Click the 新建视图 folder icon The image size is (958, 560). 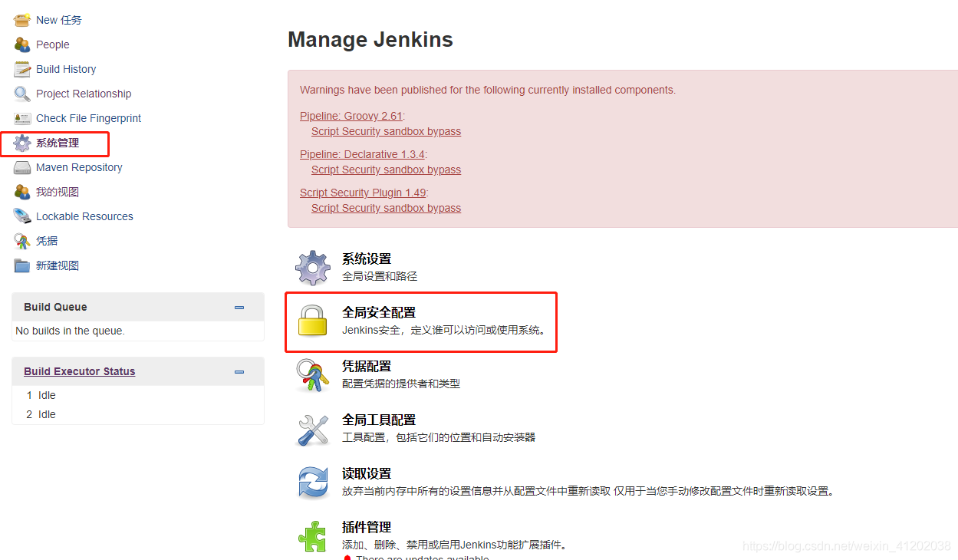click(x=21, y=265)
